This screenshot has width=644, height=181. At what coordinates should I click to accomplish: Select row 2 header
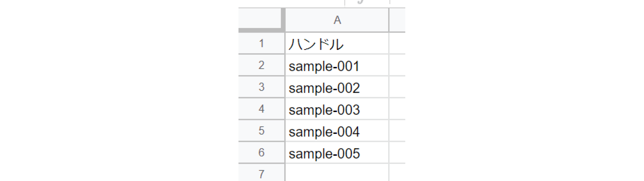261,65
